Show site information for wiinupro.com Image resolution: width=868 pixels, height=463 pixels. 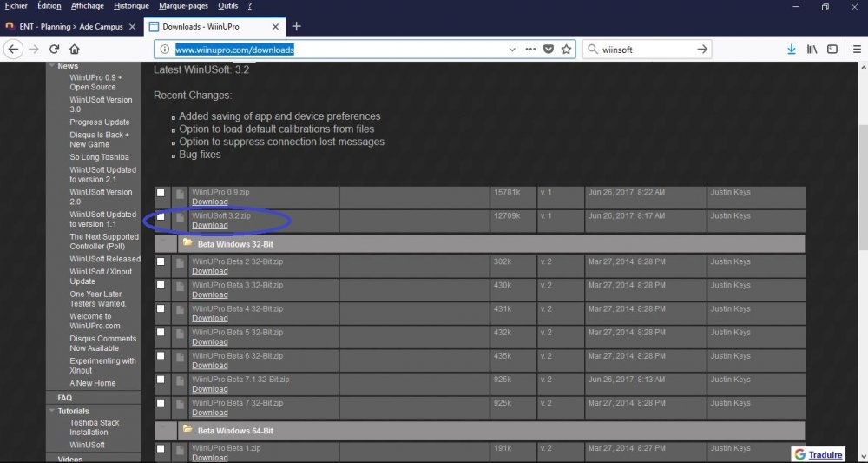[x=164, y=50]
